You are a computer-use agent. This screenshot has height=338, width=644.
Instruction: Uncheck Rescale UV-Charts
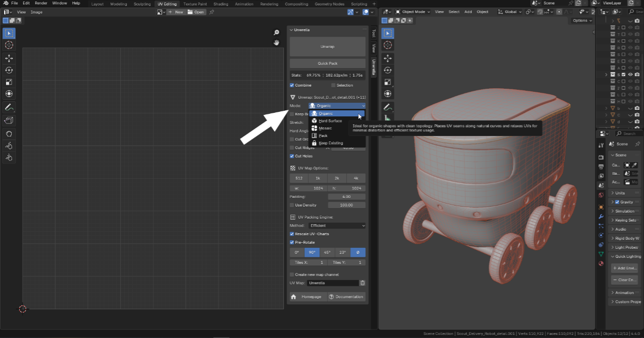pos(292,234)
